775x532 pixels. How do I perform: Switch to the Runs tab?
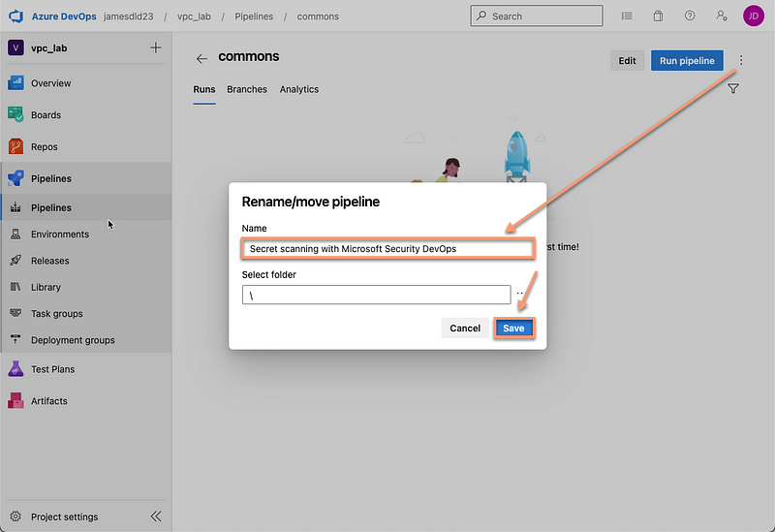tap(204, 89)
